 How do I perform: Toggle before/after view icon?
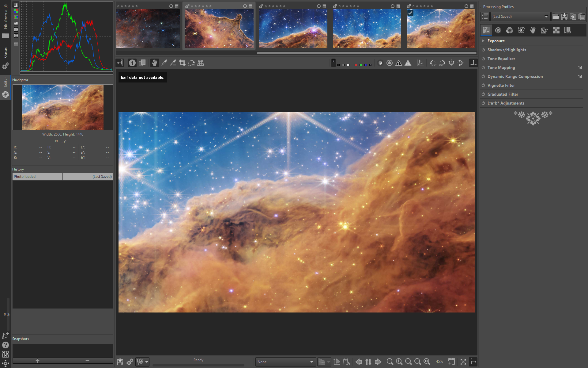pyautogui.click(x=142, y=63)
